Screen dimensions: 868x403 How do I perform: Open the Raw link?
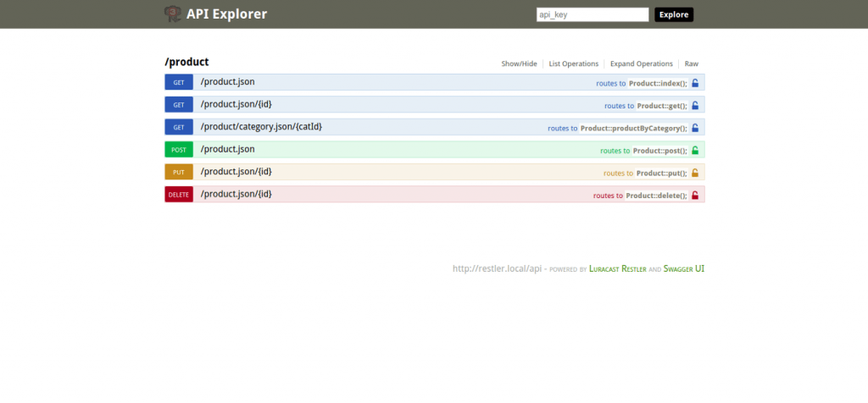(692, 63)
